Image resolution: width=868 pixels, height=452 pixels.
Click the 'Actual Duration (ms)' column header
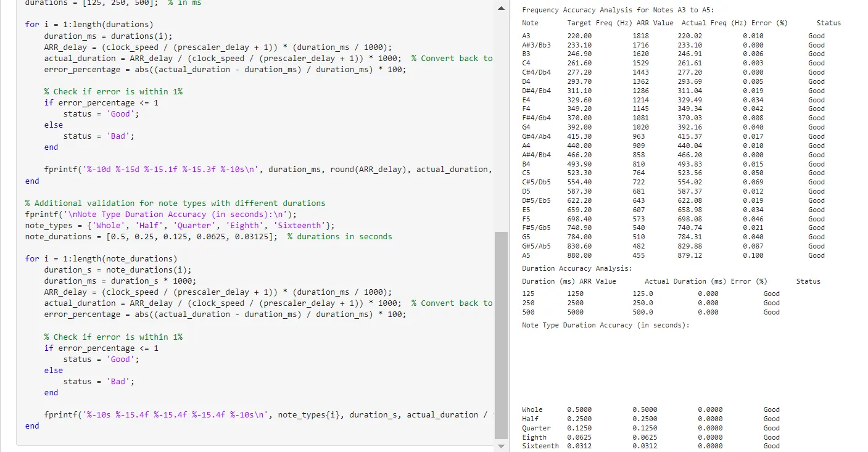(685, 281)
